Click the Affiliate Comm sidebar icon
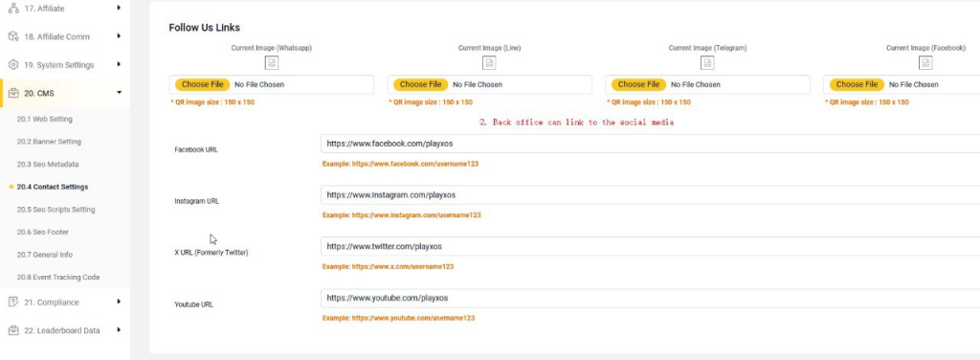980x360 pixels. pyautogui.click(x=13, y=36)
